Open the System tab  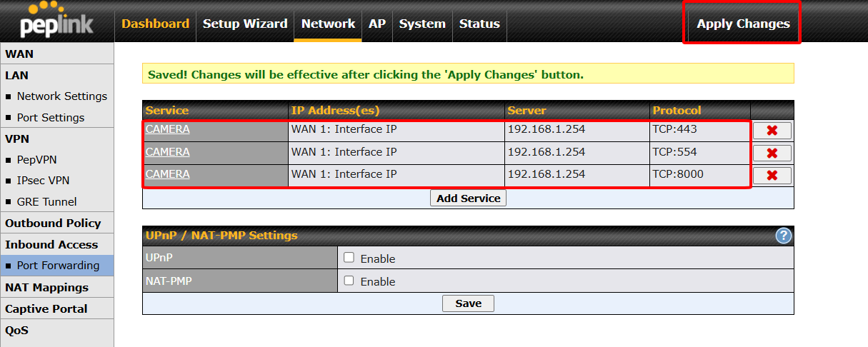422,24
